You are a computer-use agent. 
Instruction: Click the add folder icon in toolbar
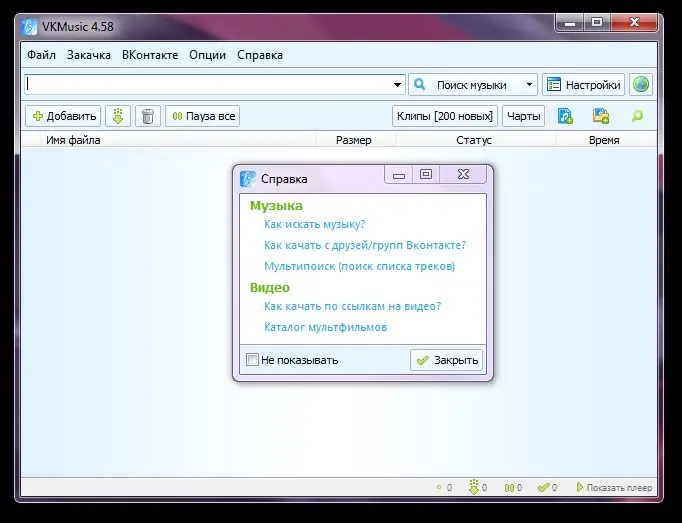(601, 116)
